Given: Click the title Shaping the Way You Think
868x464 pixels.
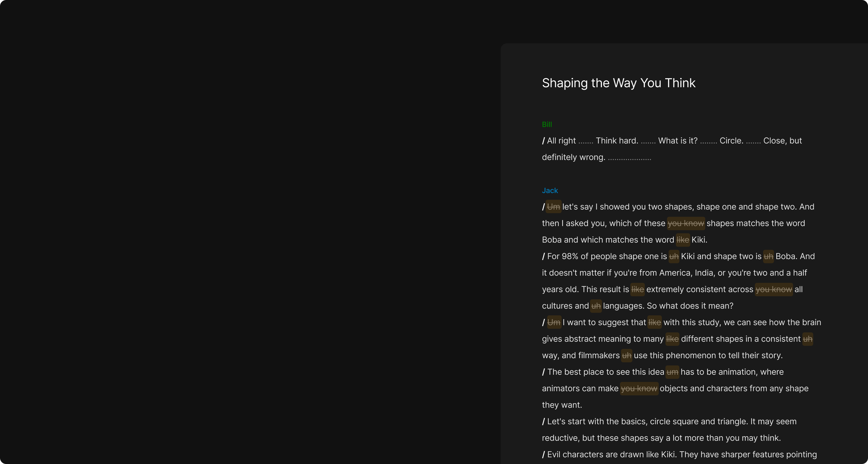Looking at the screenshot, I should [618, 83].
